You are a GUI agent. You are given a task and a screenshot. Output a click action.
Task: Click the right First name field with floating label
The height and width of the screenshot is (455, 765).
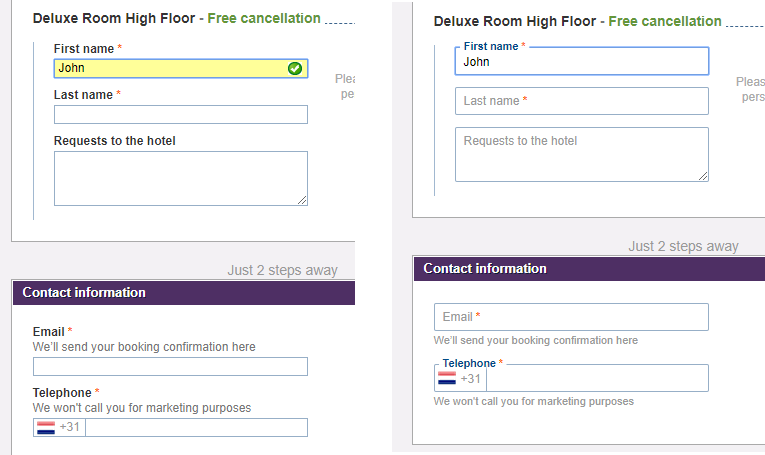582,61
